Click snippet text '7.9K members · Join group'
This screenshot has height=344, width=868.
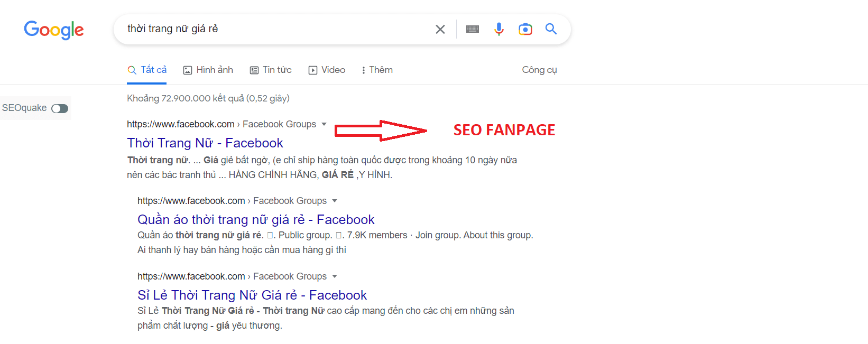[x=404, y=235]
